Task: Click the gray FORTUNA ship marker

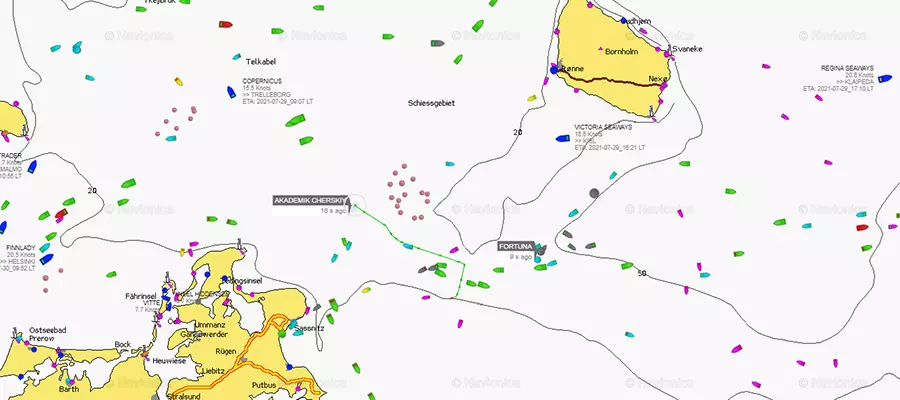Action: click(541, 250)
